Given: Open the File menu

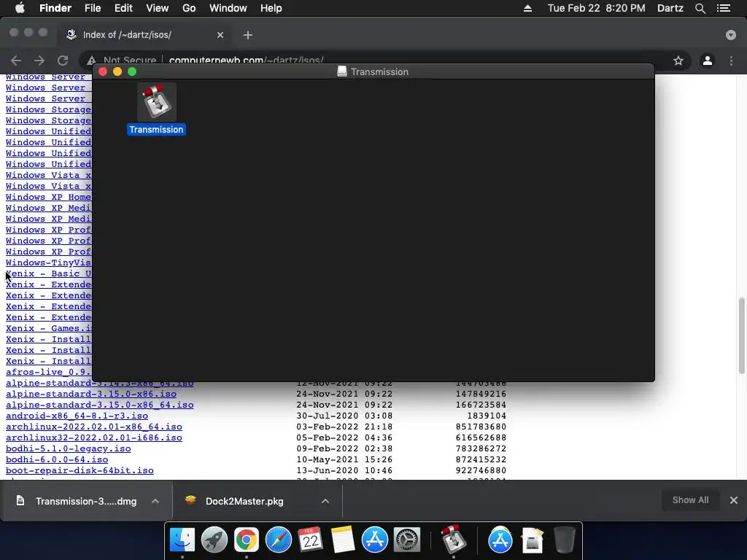Looking at the screenshot, I should click(93, 8).
